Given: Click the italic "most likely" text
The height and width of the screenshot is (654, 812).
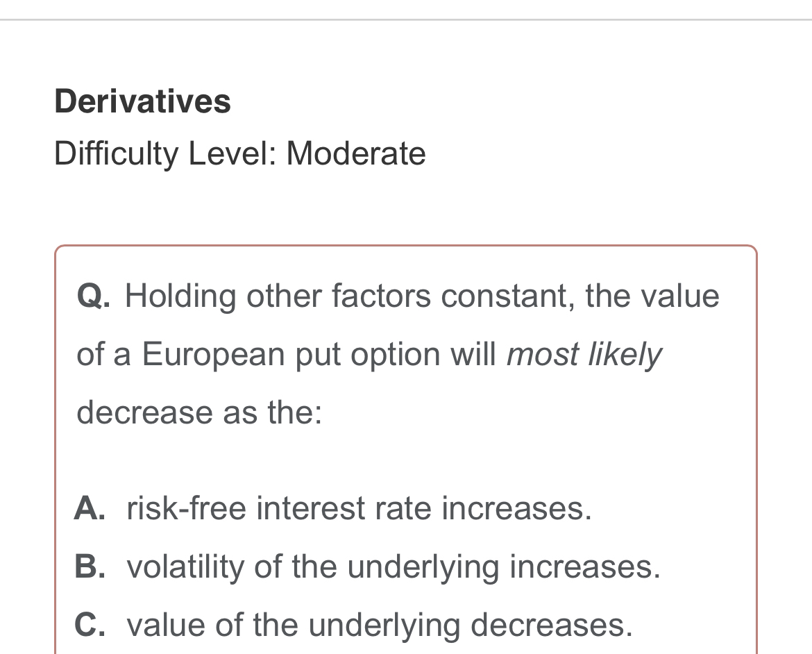Looking at the screenshot, I should tap(583, 354).
